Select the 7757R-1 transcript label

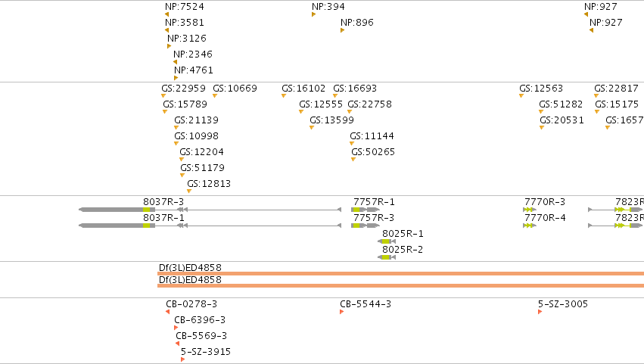click(x=374, y=202)
